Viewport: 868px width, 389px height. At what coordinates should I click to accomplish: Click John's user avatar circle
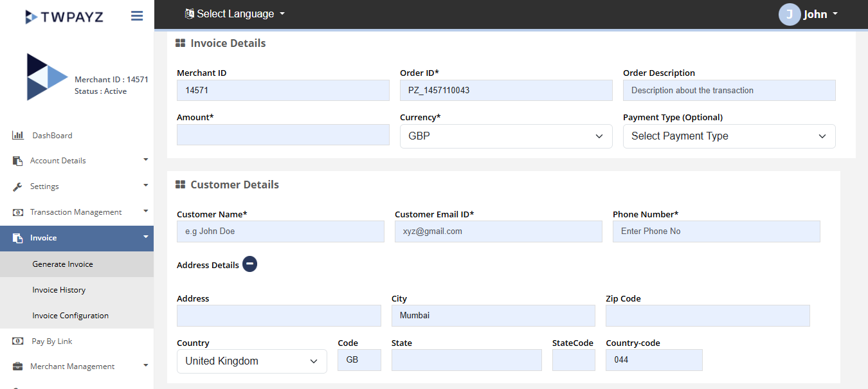pyautogui.click(x=789, y=14)
